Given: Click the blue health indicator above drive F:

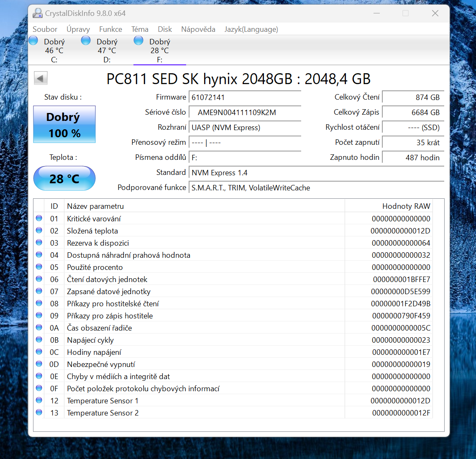Looking at the screenshot, I should pyautogui.click(x=138, y=40).
